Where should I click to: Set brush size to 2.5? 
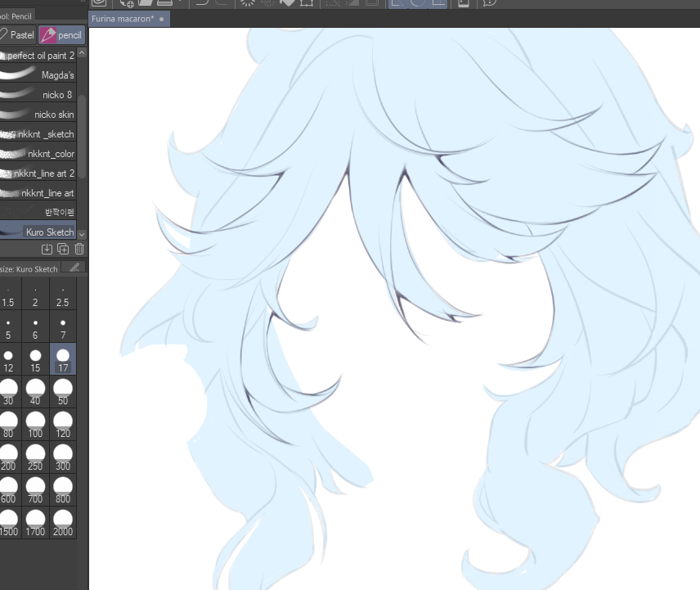[62, 295]
